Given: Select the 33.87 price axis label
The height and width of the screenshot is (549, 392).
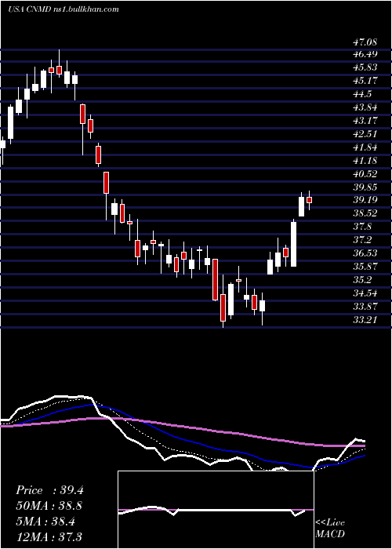Looking at the screenshot, I should pos(365,306).
